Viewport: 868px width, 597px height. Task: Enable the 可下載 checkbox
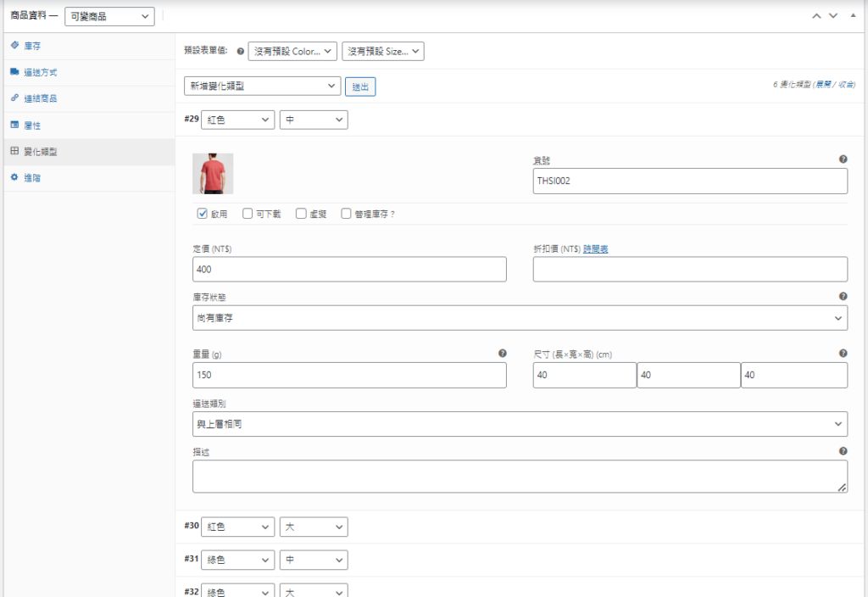click(x=248, y=214)
